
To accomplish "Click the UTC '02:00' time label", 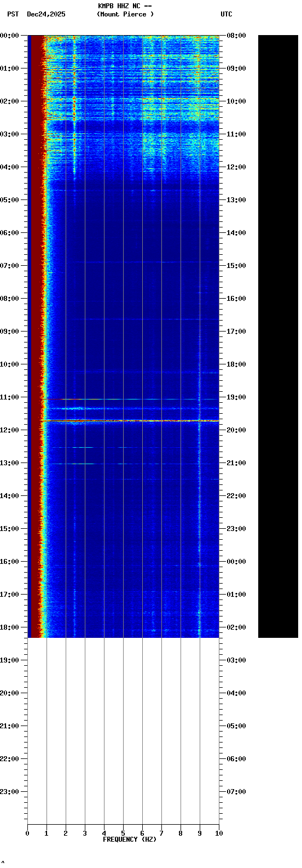I will pos(236,627).
